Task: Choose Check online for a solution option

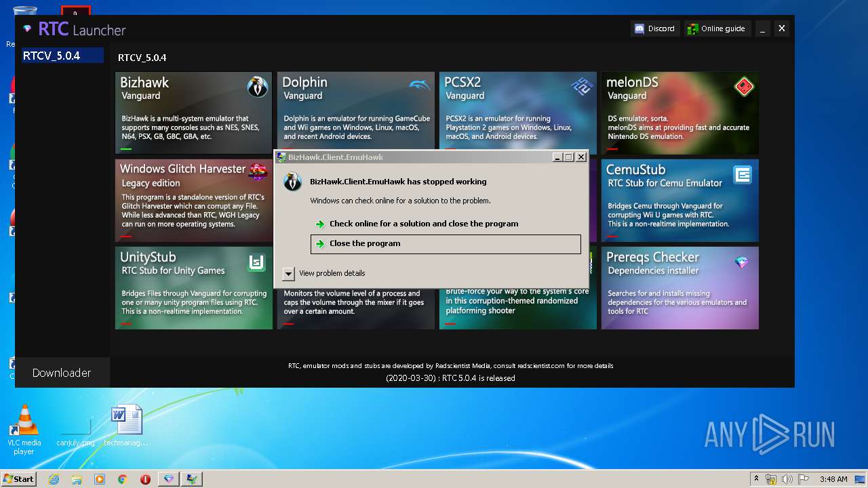Action: pyautogui.click(x=446, y=224)
